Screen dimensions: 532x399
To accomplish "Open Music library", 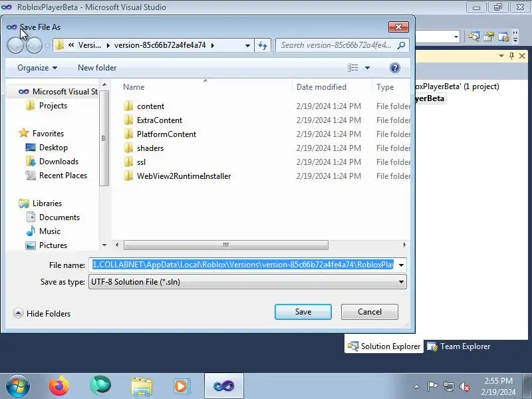I will pyautogui.click(x=43, y=231).
